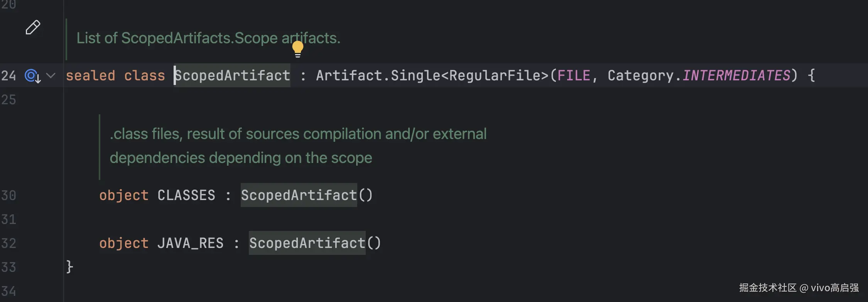Click the CLASSES object name
This screenshot has height=302, width=868.
click(186, 195)
